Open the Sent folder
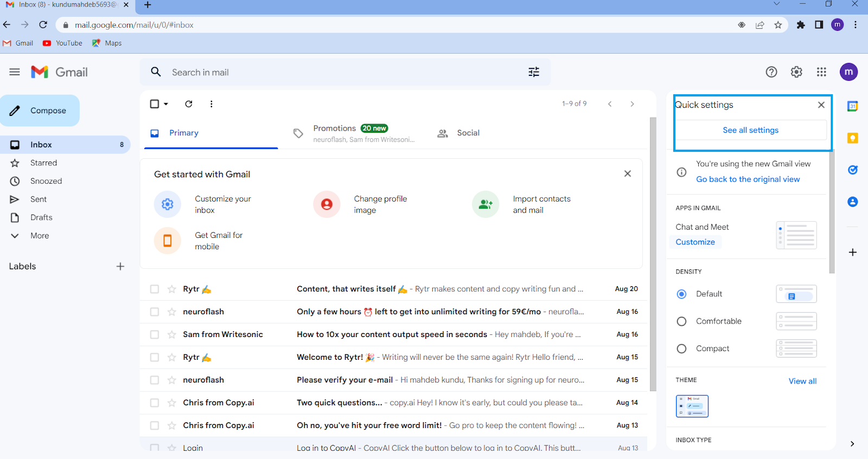 pos(65,199)
